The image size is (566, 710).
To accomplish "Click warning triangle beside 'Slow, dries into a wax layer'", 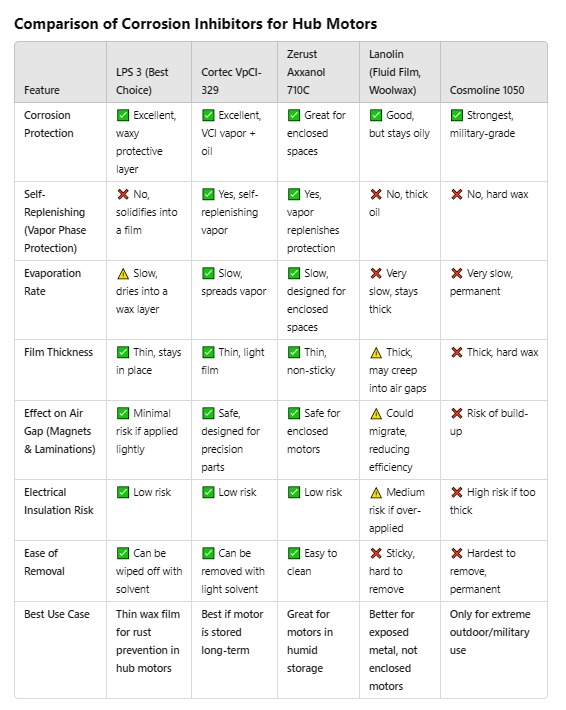I will 123,273.
